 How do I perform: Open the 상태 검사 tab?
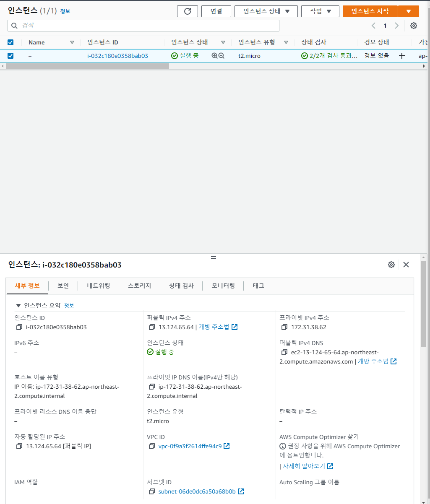[x=181, y=286]
